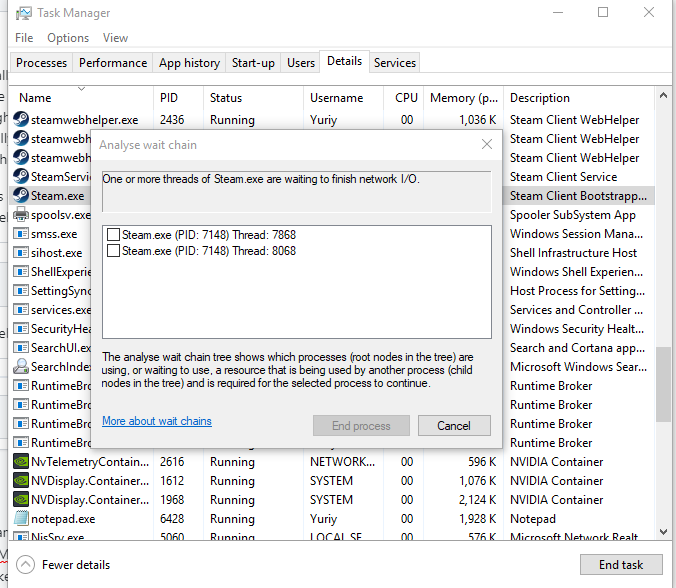Viewport: 676px width, 588px height.
Task: Collapse view using Fewer details arrow icon
Action: [x=25, y=565]
